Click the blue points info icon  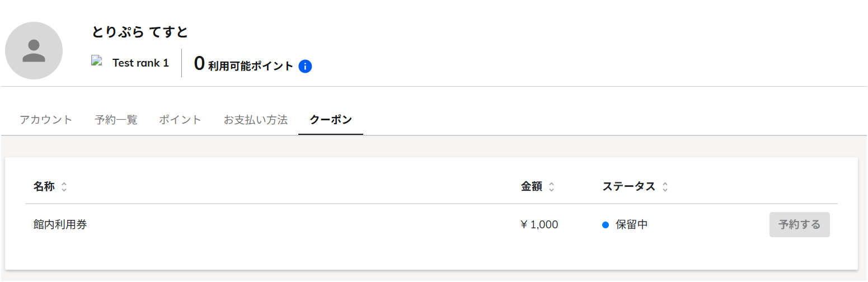click(305, 66)
